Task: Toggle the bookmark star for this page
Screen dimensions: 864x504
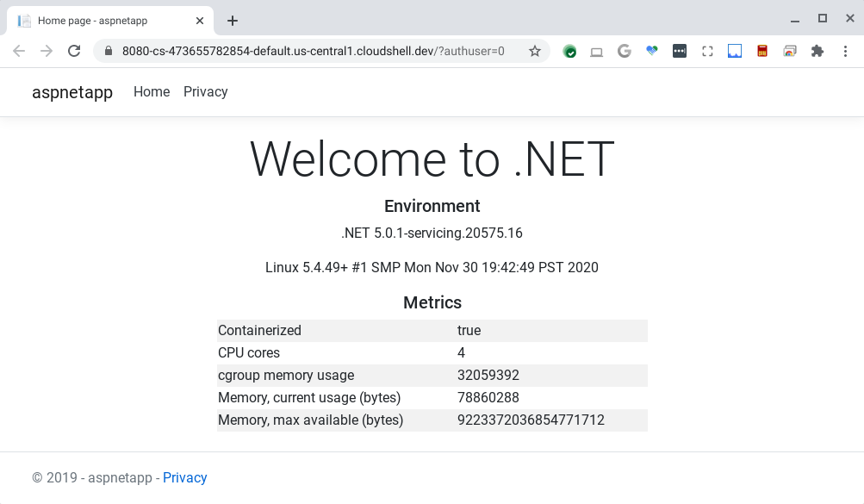Action: click(534, 51)
